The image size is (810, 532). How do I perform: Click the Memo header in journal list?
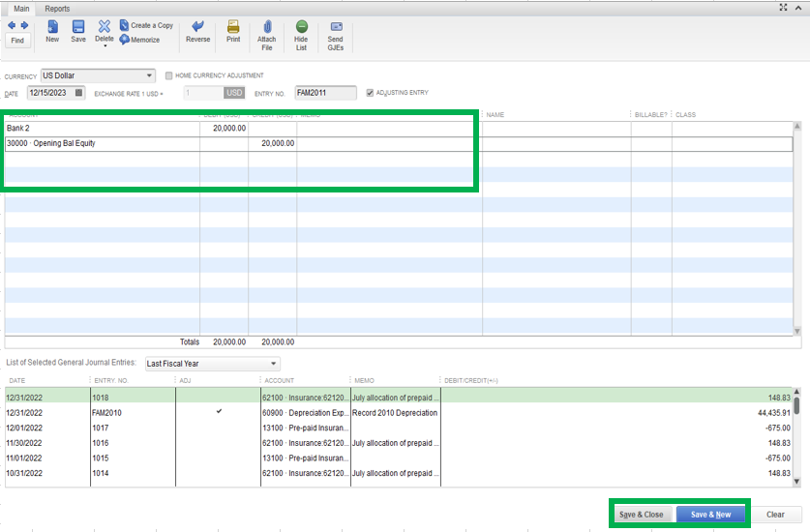pyautogui.click(x=364, y=381)
